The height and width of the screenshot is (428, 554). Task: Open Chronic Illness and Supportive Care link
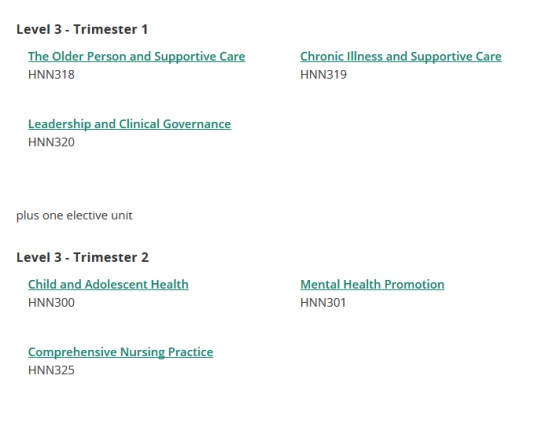(401, 57)
